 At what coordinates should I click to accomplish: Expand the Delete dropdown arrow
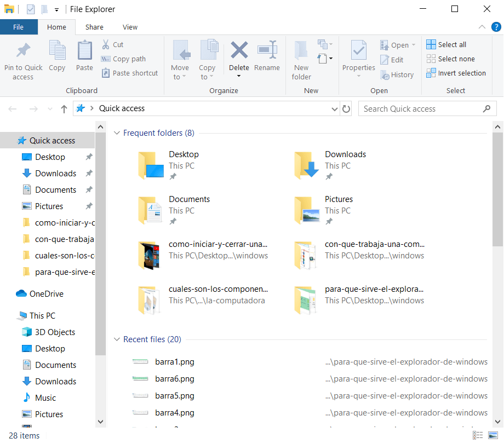[239, 76]
